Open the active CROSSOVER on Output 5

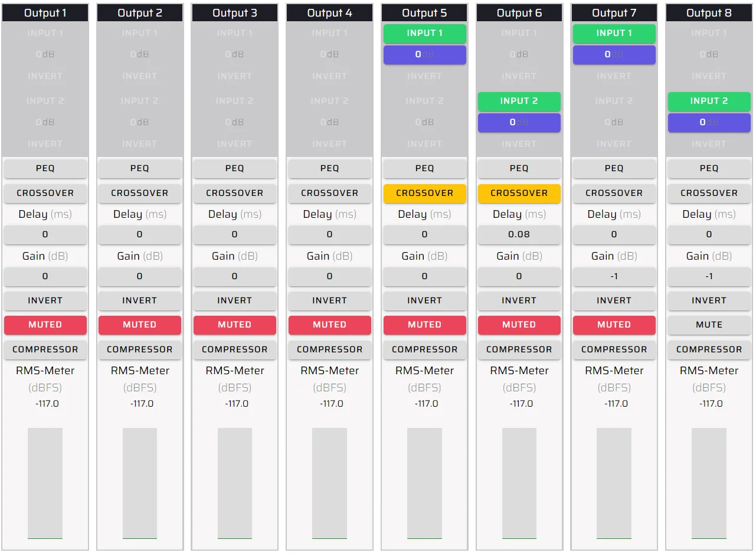point(424,193)
